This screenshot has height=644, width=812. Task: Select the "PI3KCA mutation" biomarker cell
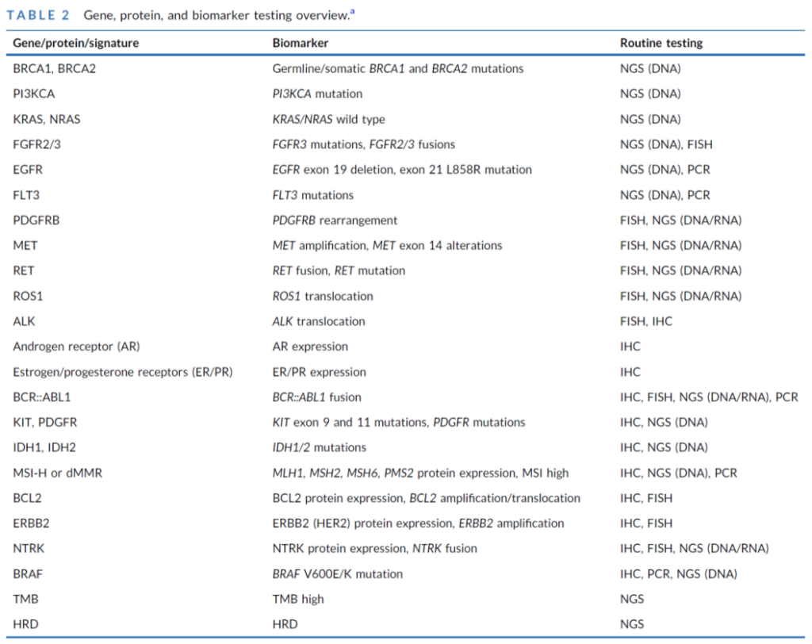point(317,94)
